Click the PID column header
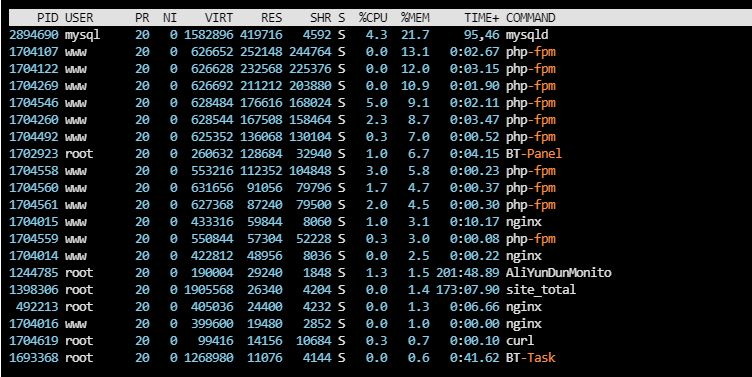 pos(48,18)
